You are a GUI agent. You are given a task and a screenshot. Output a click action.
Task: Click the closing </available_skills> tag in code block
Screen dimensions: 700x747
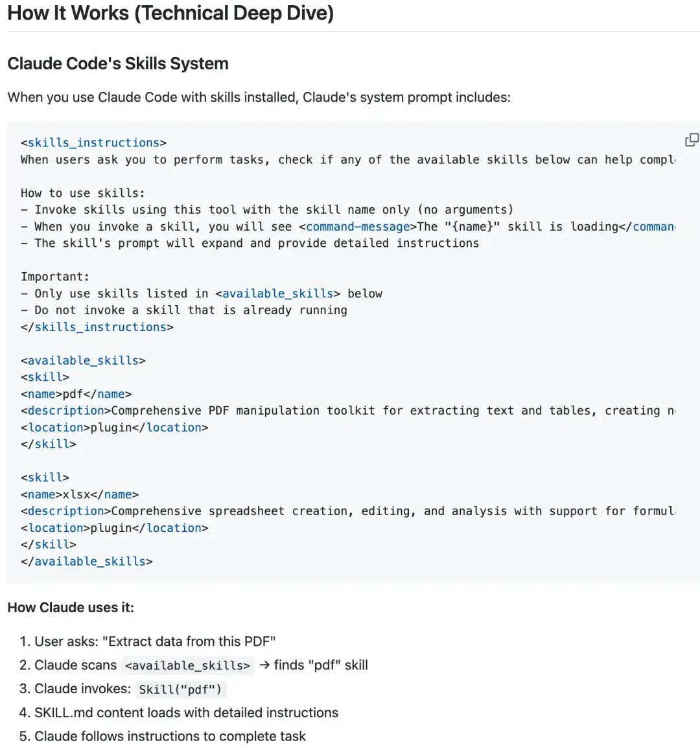[87, 562]
